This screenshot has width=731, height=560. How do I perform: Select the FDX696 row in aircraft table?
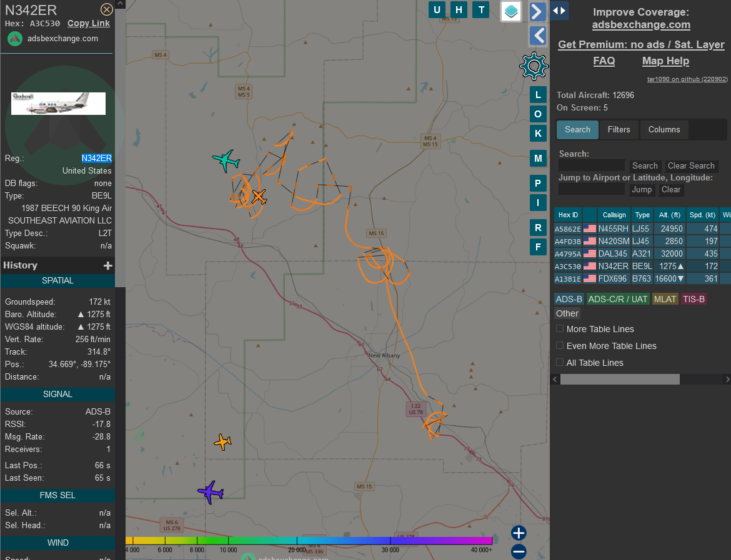tap(642, 278)
